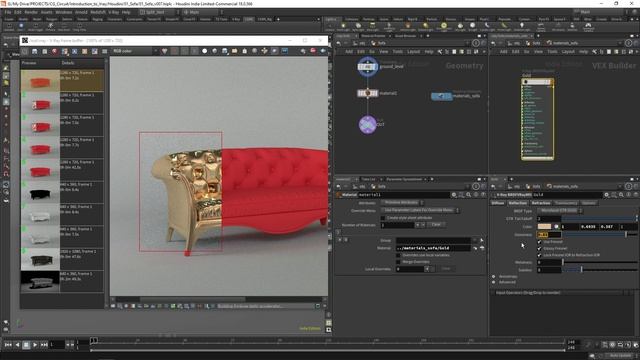This screenshot has height=360, width=640.
Task: Toggle Use Fresnel checkbox
Action: [539, 242]
